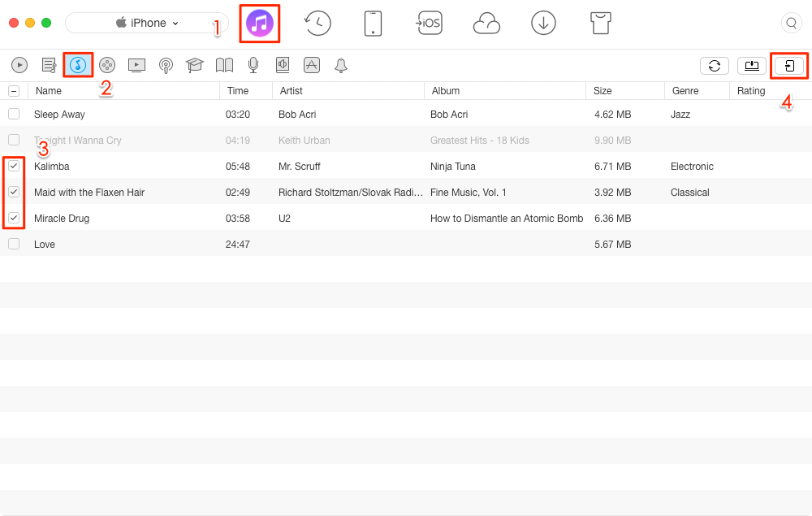Uncheck Maid with the Flaxen Hair checkbox
The image size is (812, 516).
(x=14, y=192)
